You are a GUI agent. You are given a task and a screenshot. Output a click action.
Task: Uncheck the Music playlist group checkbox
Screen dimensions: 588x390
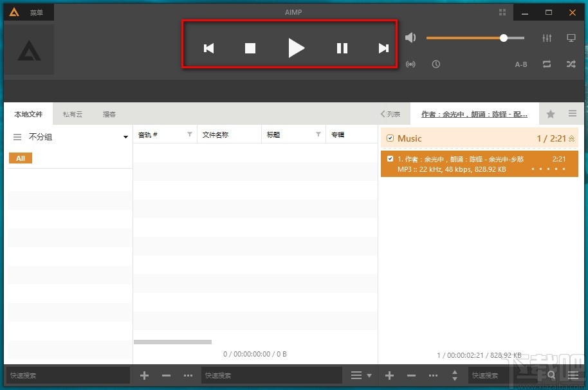390,138
